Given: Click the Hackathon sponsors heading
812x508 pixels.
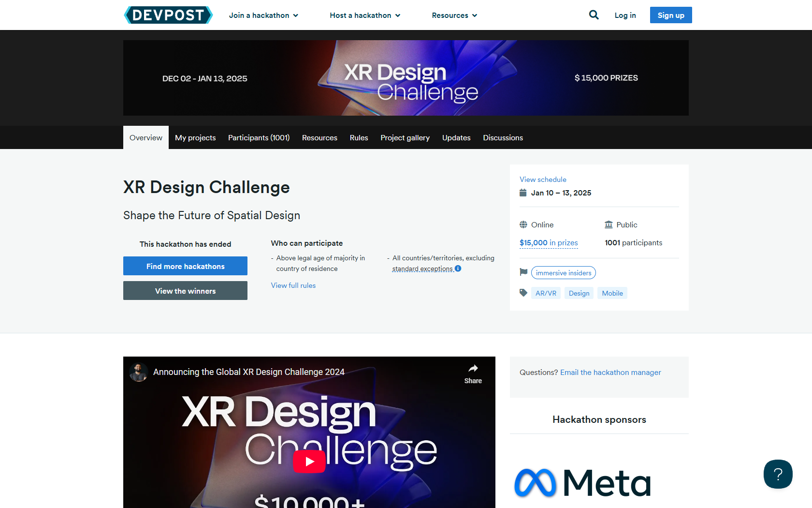Looking at the screenshot, I should [599, 419].
